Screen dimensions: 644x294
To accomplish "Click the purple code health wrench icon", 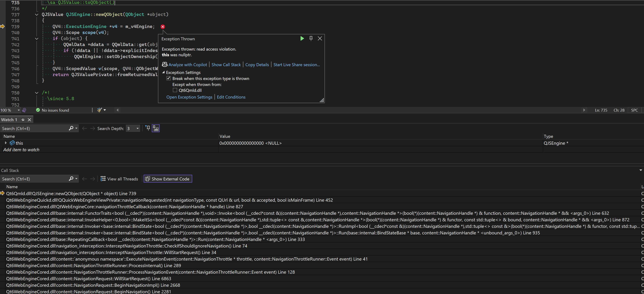I will click(24, 110).
